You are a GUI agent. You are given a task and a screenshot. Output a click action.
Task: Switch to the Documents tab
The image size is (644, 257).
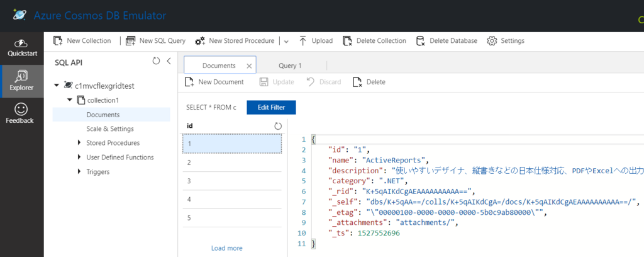[x=220, y=66]
